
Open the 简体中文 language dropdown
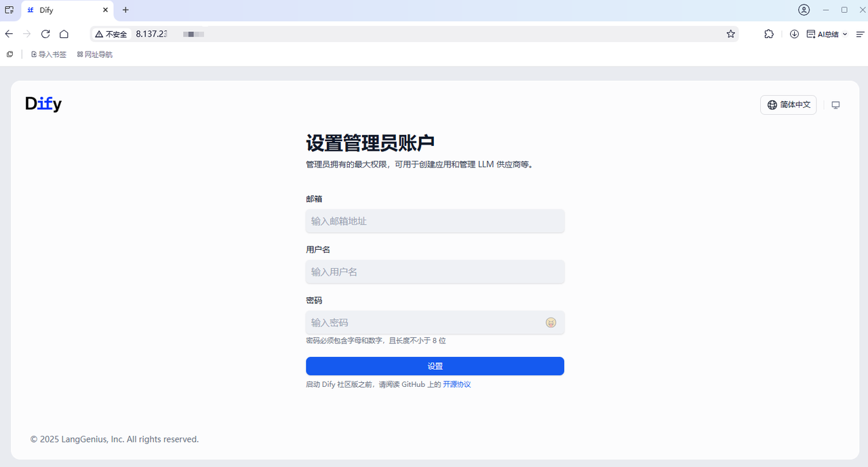[788, 105]
